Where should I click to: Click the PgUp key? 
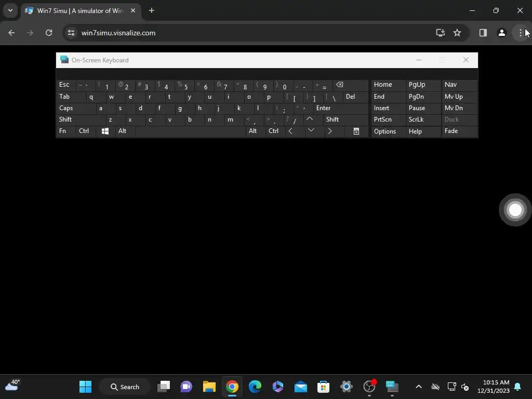point(423,85)
